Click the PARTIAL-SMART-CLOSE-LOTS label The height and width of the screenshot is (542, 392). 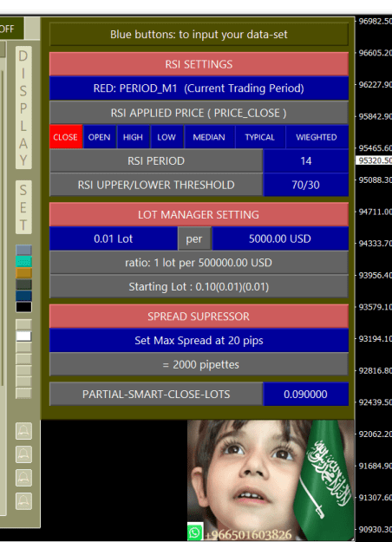tap(156, 394)
